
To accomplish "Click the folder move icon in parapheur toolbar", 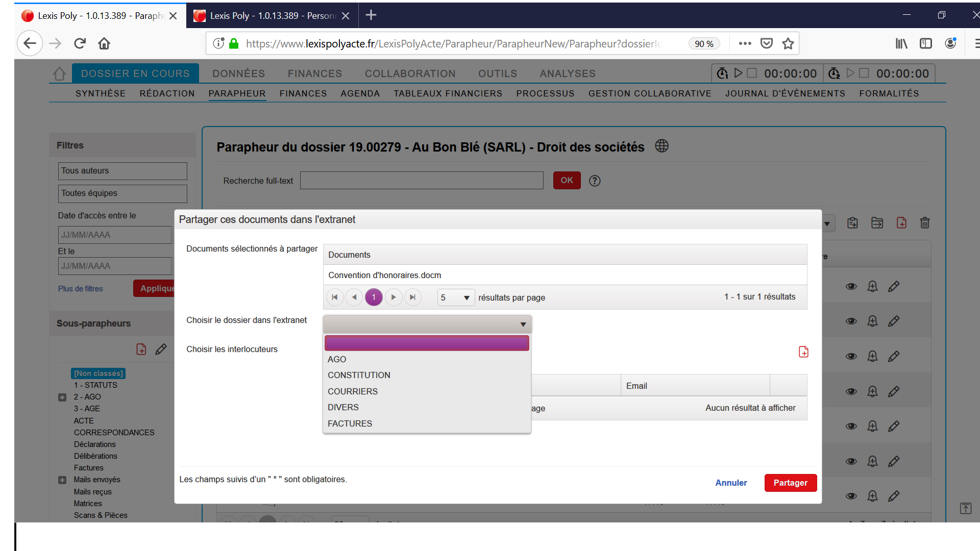I will 877,223.
